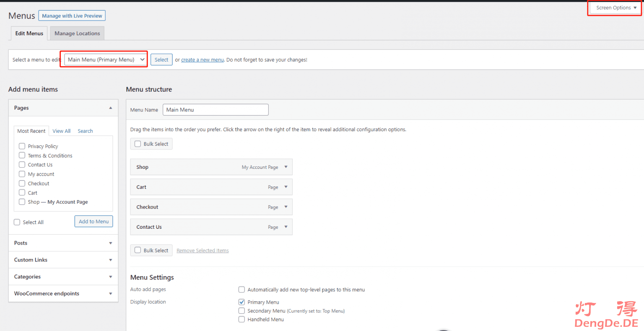The image size is (644, 331).
Task: Collapse the Pages panel arrow
Action: click(x=111, y=108)
